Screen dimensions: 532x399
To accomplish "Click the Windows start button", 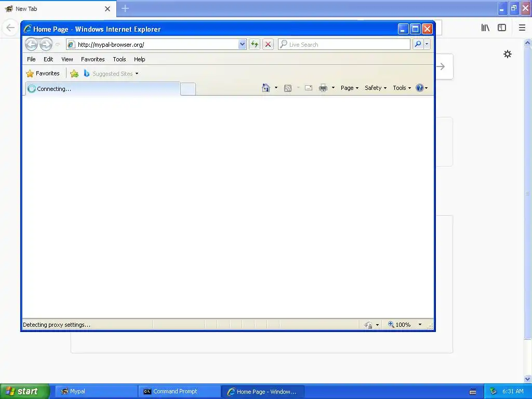I will (x=24, y=391).
